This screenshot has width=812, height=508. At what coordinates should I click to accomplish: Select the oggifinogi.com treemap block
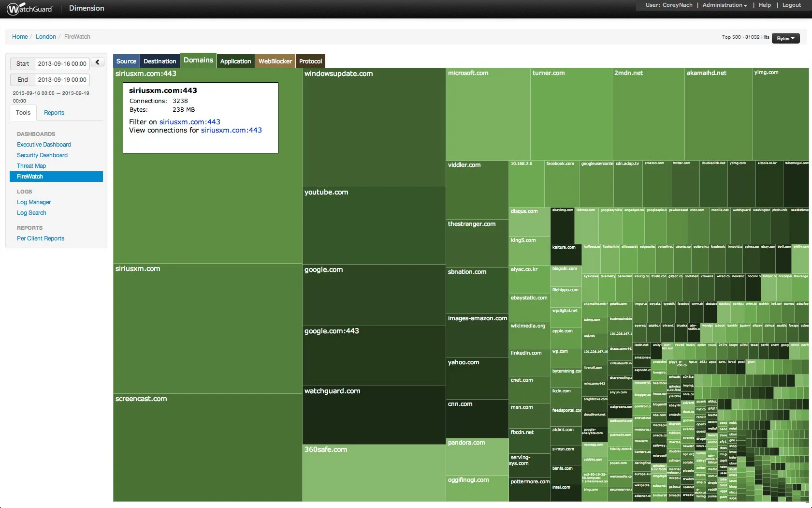pyautogui.click(x=477, y=489)
